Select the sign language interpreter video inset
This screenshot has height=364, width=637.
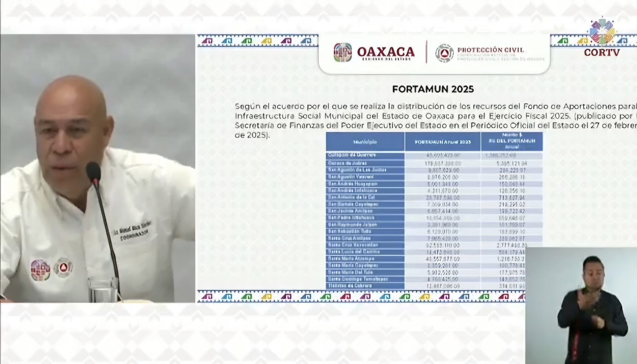coord(581,306)
